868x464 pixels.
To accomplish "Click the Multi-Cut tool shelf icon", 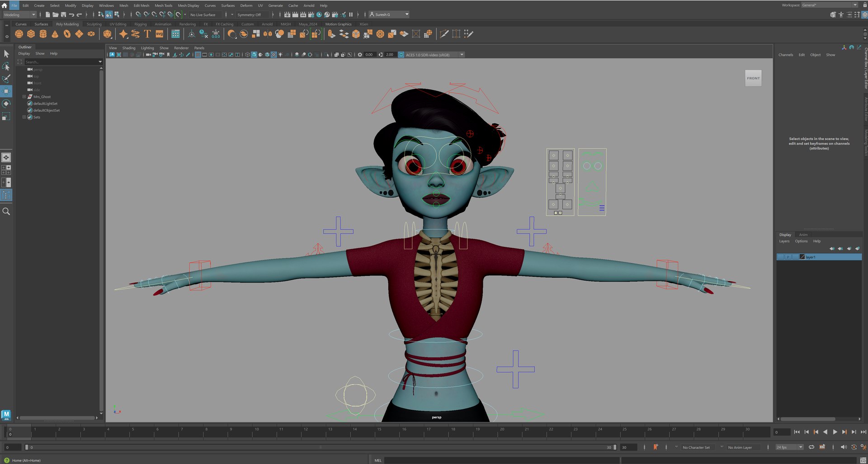I will click(444, 34).
